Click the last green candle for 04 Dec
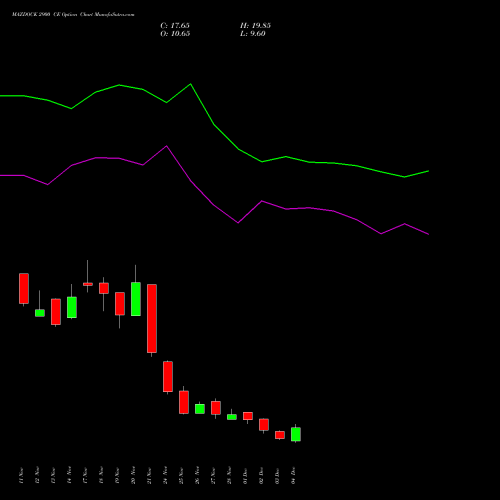Viewport: 500px width, 500px height. [x=296, y=434]
